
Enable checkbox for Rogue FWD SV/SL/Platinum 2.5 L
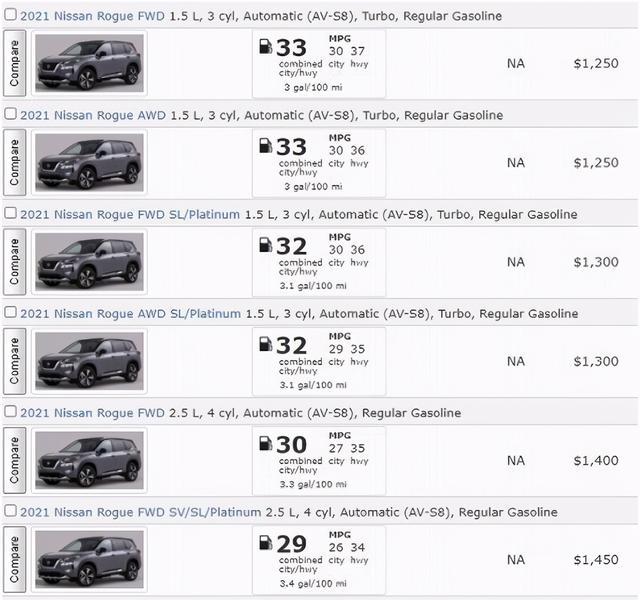(10, 511)
